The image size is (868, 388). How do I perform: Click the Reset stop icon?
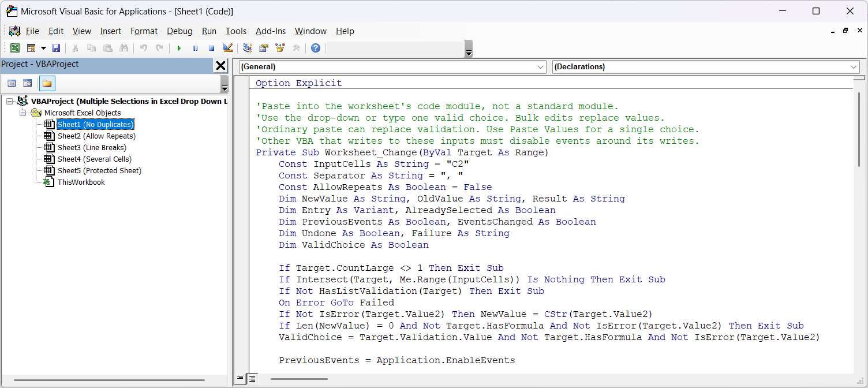(x=211, y=48)
